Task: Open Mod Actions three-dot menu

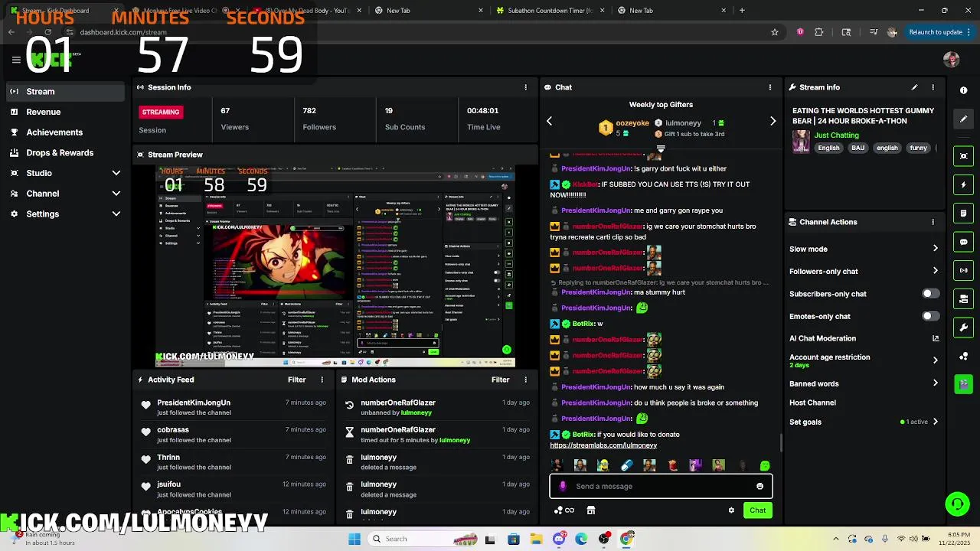Action: coord(525,380)
